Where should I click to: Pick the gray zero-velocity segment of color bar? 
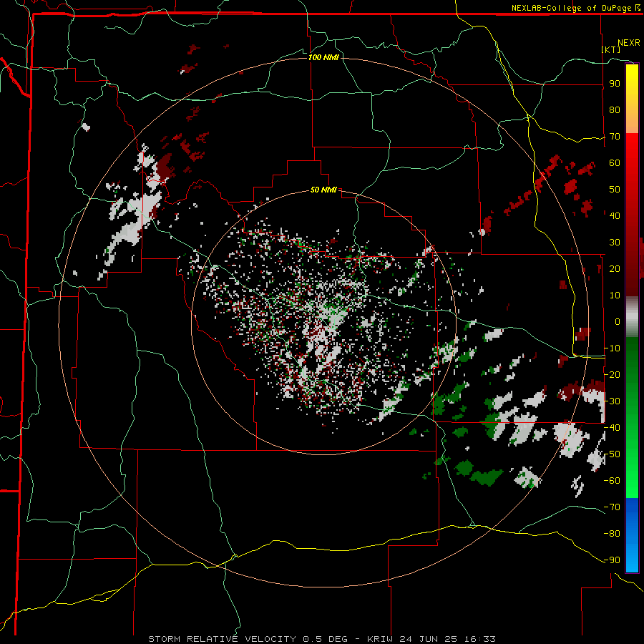tap(632, 317)
